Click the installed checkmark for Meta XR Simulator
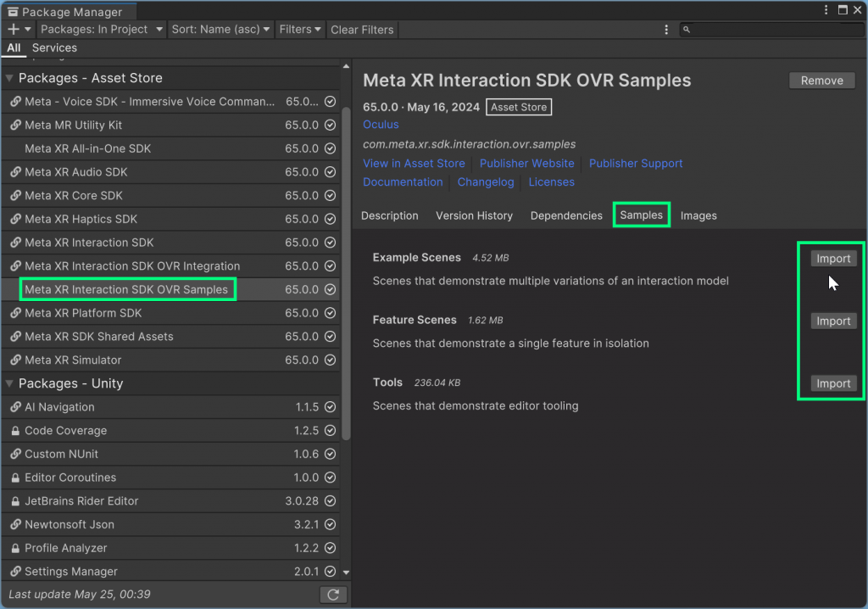Image resolution: width=868 pixels, height=609 pixels. tap(331, 360)
